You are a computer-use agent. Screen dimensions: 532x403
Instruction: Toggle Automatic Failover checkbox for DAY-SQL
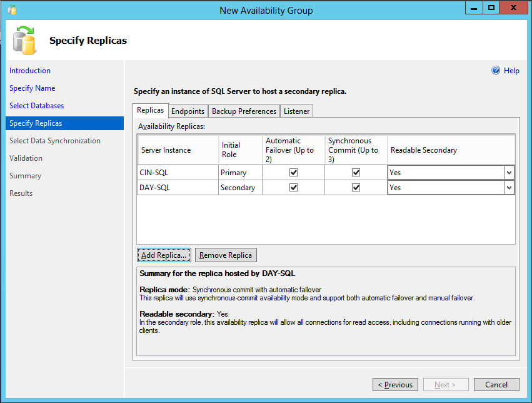pos(293,187)
